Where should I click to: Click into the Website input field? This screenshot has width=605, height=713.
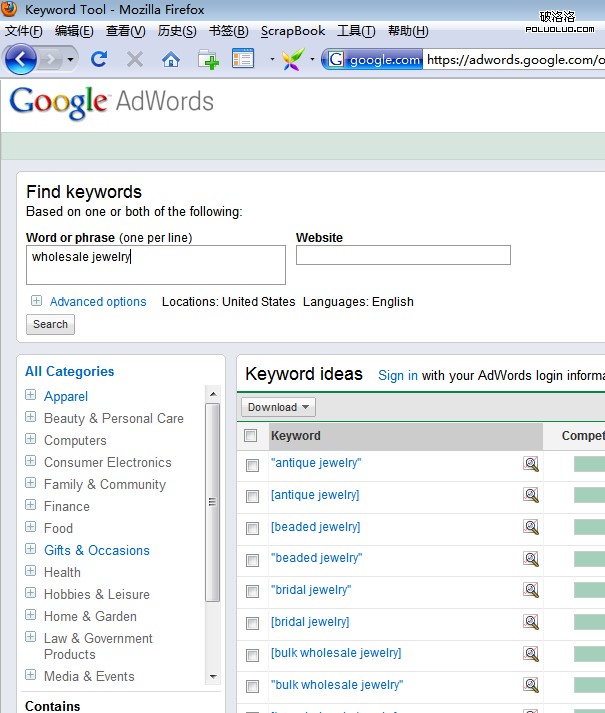click(x=403, y=256)
